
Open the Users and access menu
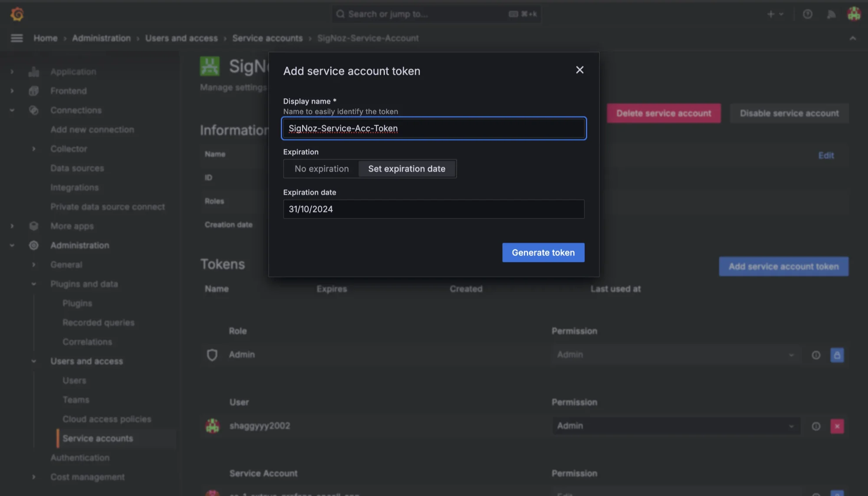click(x=86, y=361)
